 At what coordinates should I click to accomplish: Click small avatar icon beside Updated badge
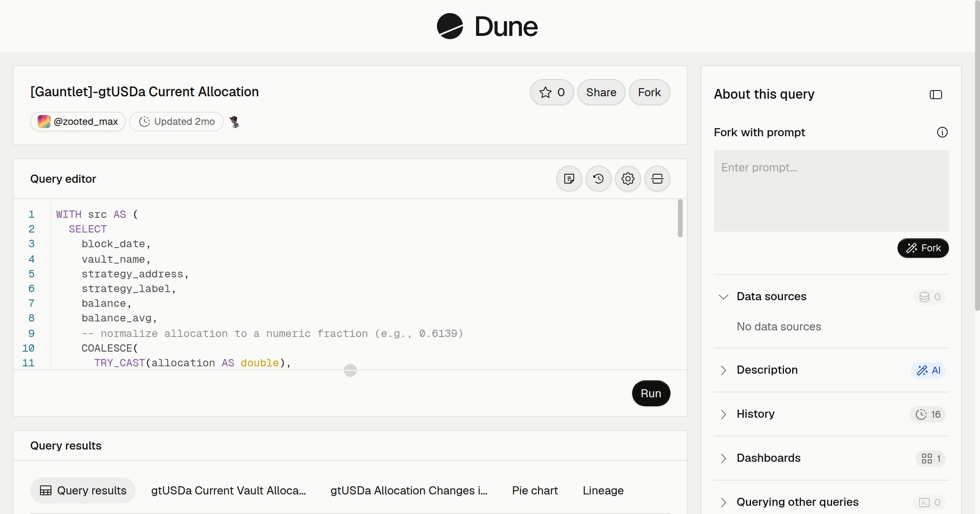[x=234, y=122]
